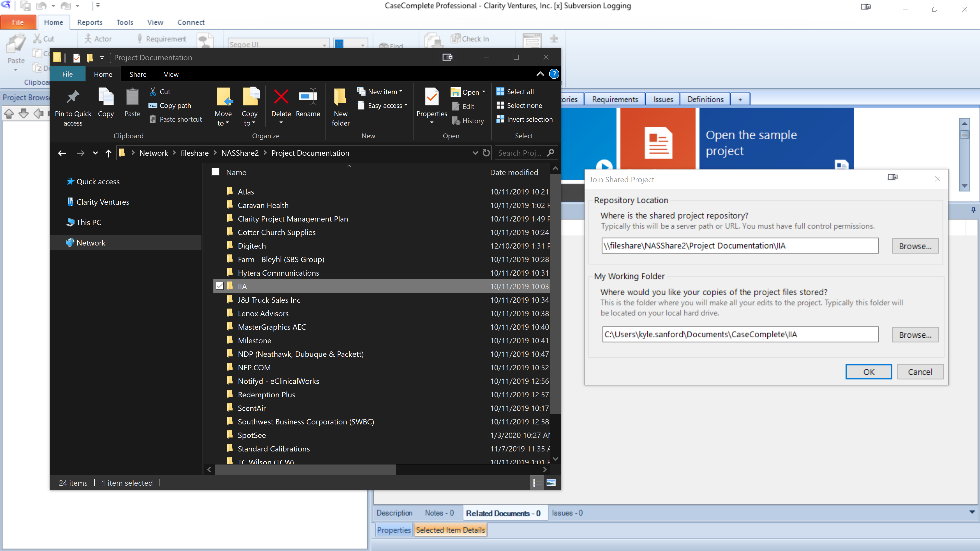Uncheck the IIA folder checkbox
Viewport: 980px width, 551px height.
pos(220,286)
